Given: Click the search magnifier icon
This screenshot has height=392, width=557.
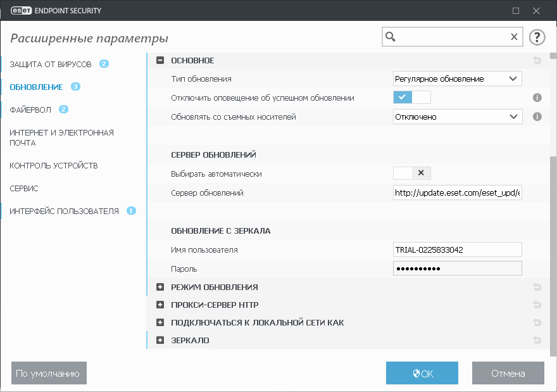Looking at the screenshot, I should [x=391, y=37].
